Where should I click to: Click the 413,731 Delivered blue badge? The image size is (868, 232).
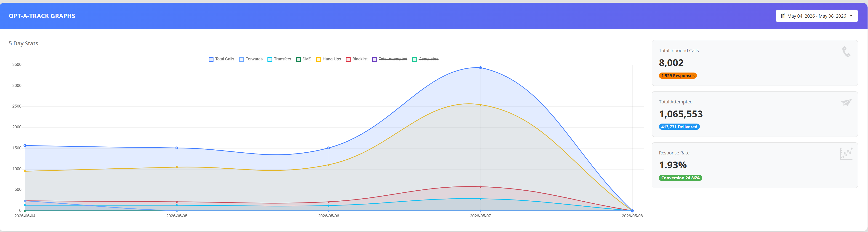pyautogui.click(x=679, y=127)
